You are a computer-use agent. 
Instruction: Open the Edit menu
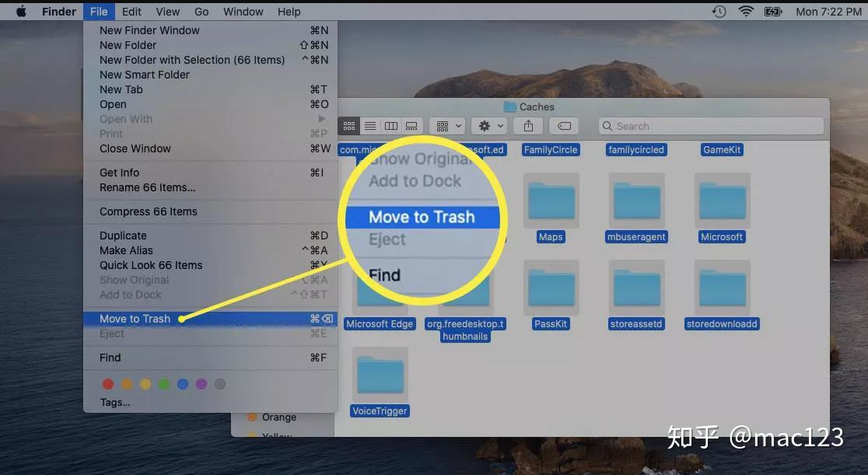131,12
